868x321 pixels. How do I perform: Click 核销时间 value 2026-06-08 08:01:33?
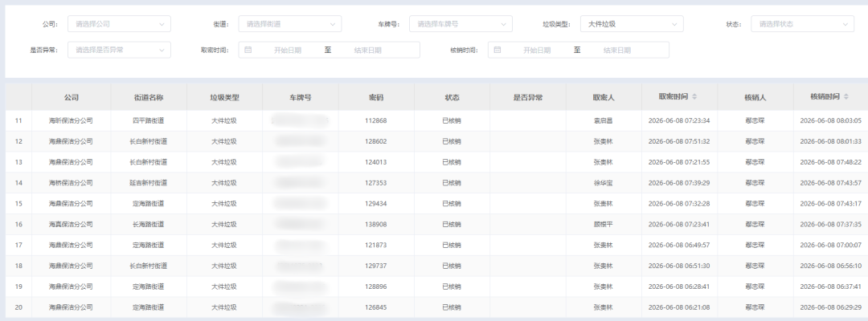click(x=831, y=141)
